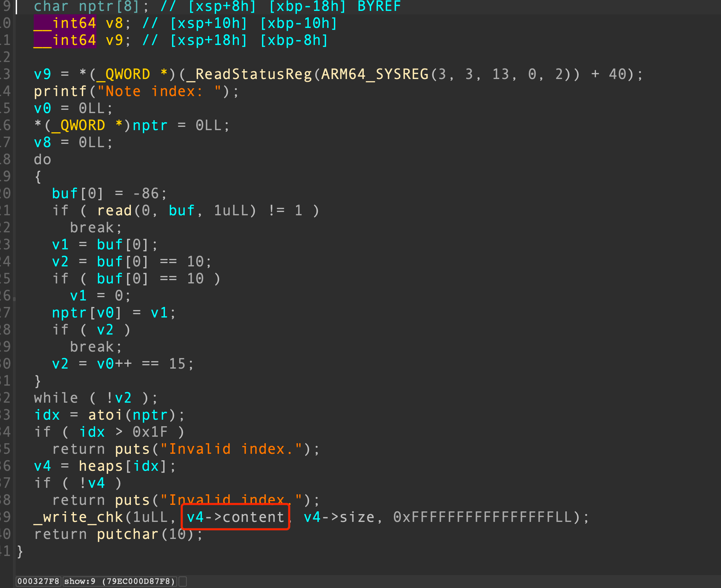Click v4 in the heaps[idx] assignment
Image resolution: width=721 pixels, height=588 pixels.
(x=43, y=466)
